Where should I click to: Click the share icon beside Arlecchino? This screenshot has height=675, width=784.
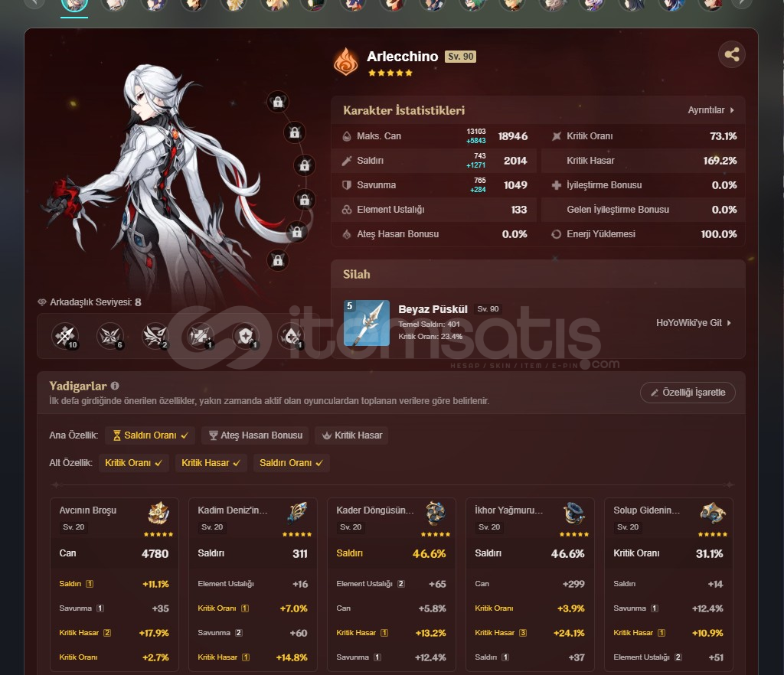coord(731,54)
